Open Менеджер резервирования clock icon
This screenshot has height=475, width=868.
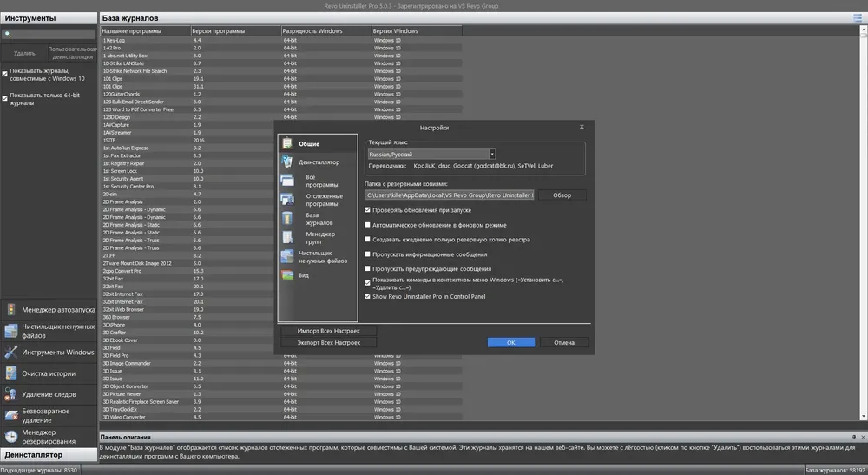coord(10,436)
